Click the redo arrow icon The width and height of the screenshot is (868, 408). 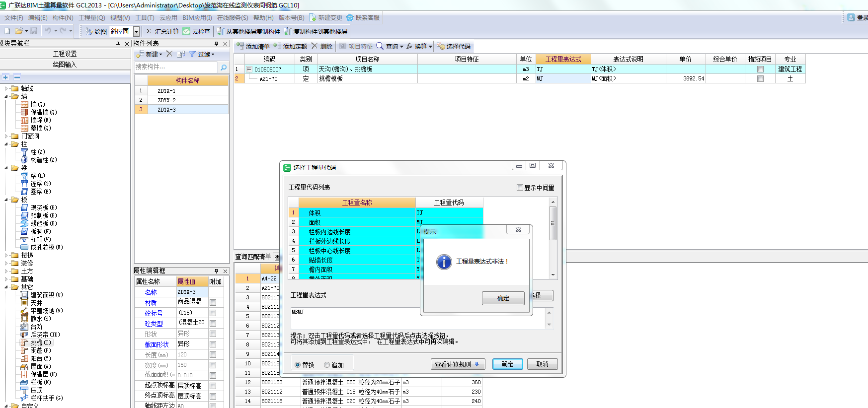click(x=63, y=31)
